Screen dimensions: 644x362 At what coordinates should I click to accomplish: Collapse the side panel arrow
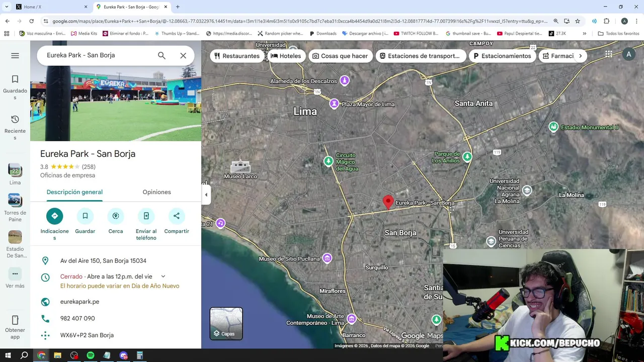click(x=206, y=195)
